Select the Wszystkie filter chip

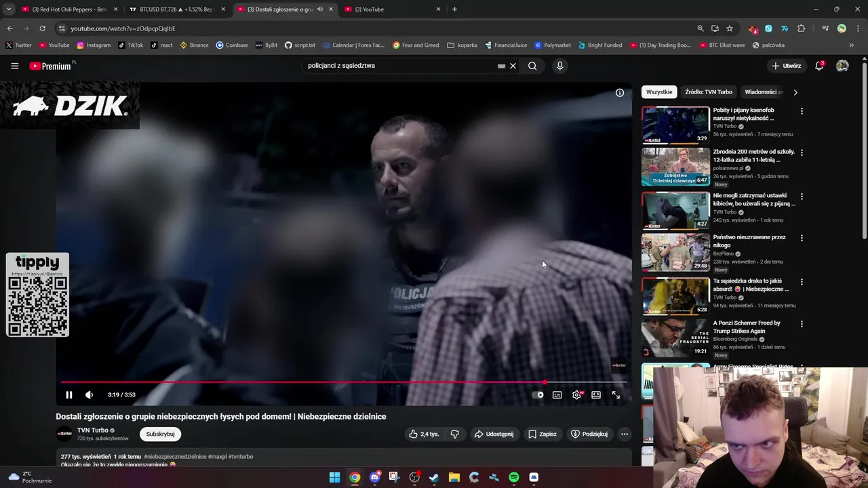coord(659,92)
